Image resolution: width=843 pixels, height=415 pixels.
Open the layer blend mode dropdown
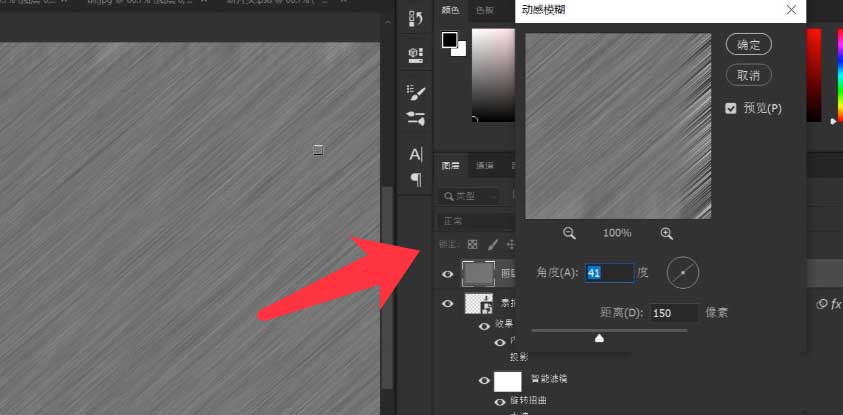[x=476, y=221]
